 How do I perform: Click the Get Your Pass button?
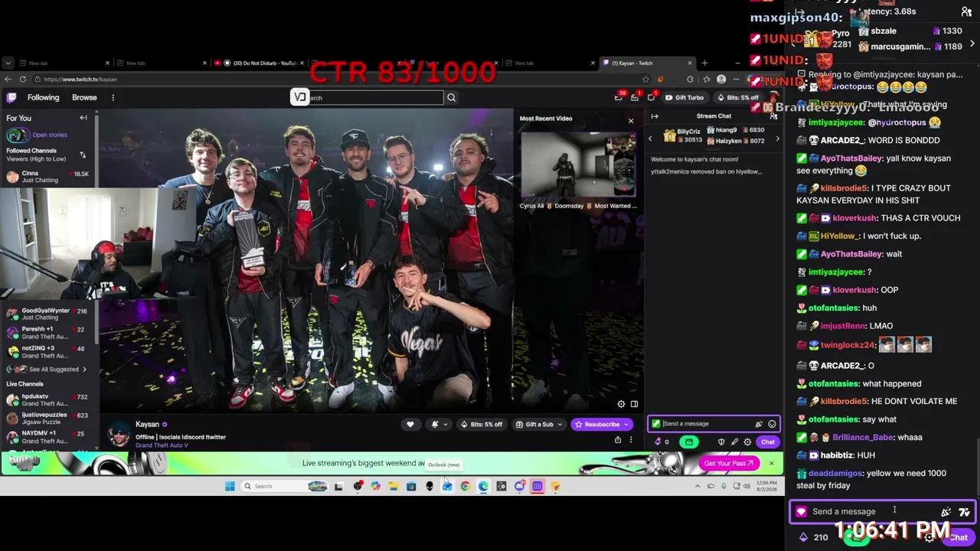pyautogui.click(x=729, y=463)
